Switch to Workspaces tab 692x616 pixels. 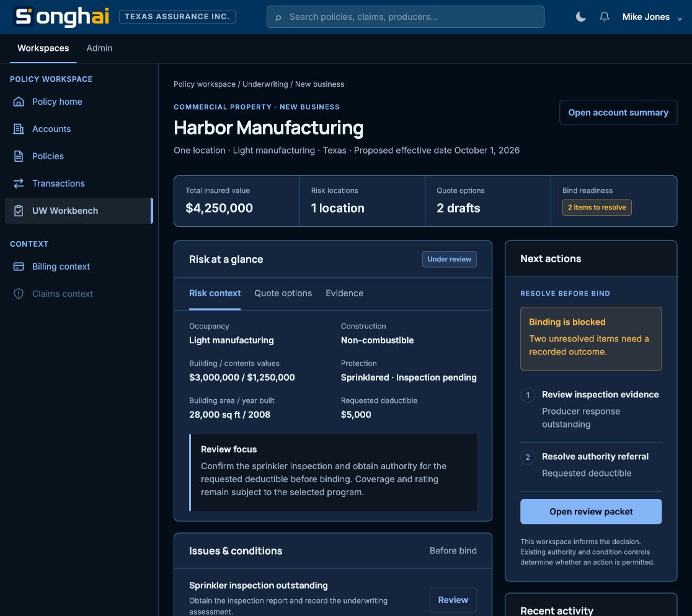[x=43, y=48]
